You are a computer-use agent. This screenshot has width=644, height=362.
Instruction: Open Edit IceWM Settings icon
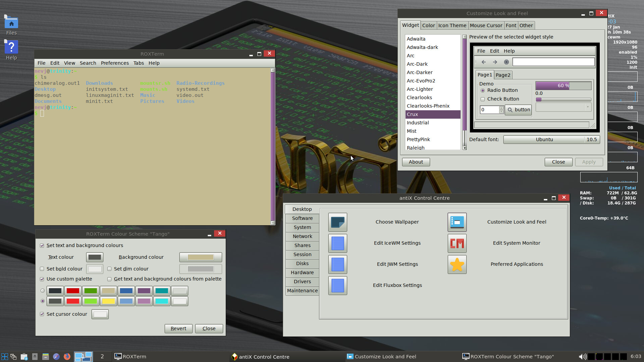click(x=337, y=243)
